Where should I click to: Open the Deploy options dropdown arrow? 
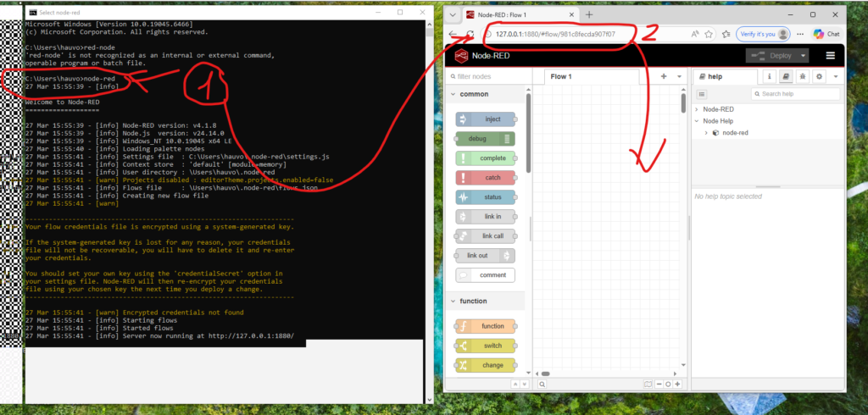801,56
